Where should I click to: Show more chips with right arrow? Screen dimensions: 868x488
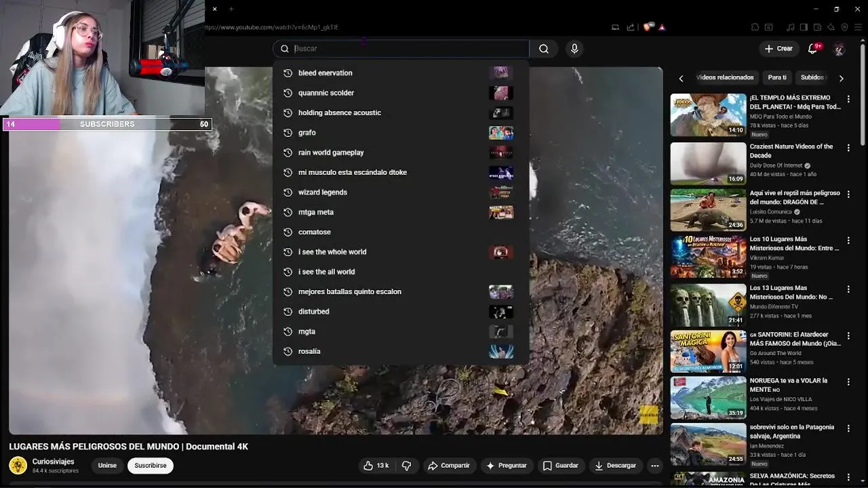coord(841,79)
